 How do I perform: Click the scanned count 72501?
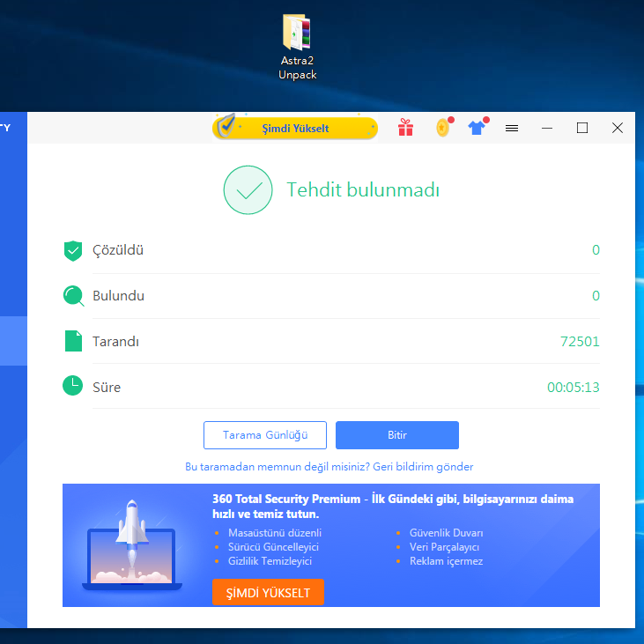pyautogui.click(x=579, y=342)
